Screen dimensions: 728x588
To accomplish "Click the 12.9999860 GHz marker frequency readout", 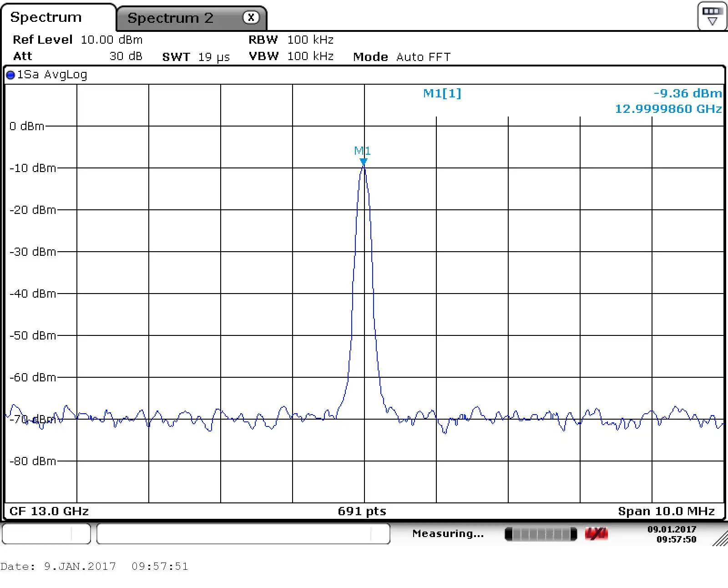I will pyautogui.click(x=668, y=109).
